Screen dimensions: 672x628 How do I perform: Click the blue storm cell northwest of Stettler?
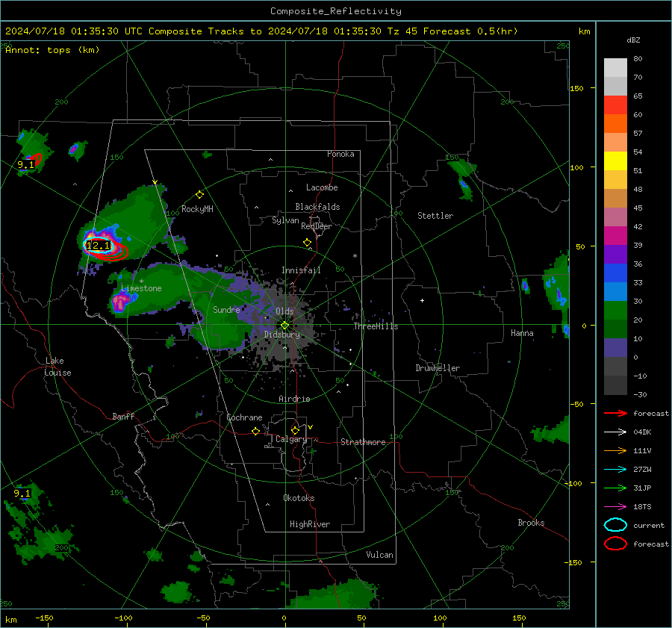coord(463,184)
